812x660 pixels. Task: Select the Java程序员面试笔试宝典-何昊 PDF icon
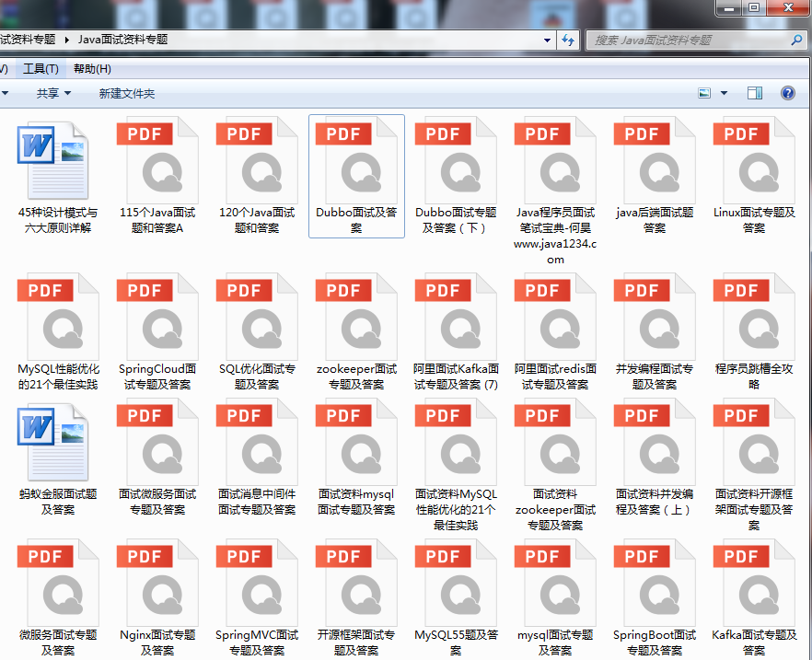click(x=555, y=160)
